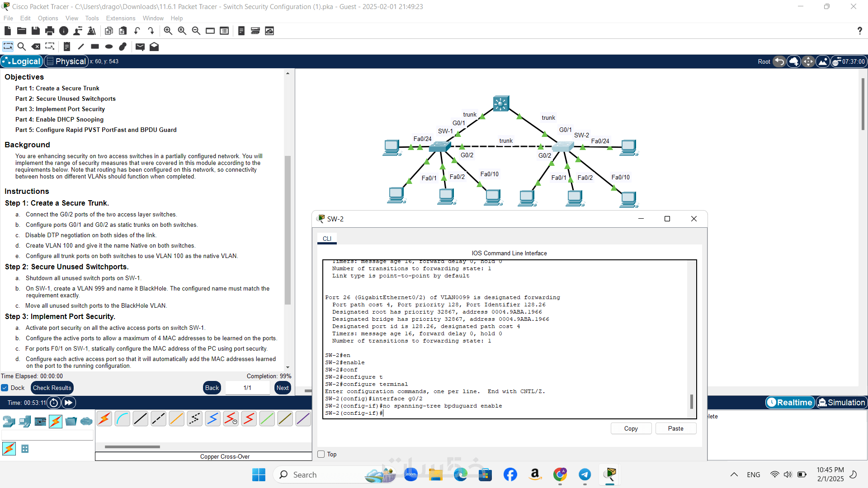Switch to the Physical workspace tab
This screenshot has height=488, width=868.
coord(66,61)
